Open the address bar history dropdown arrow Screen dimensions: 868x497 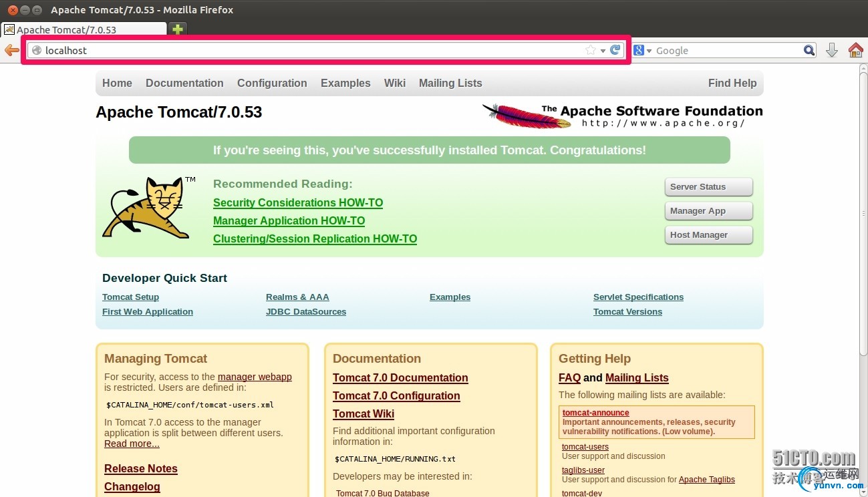coord(603,51)
